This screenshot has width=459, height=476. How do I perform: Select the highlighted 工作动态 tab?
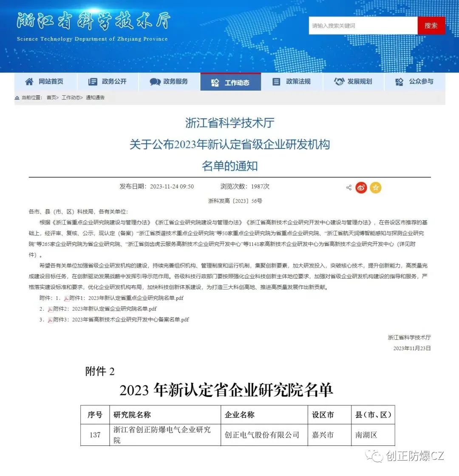click(x=231, y=82)
